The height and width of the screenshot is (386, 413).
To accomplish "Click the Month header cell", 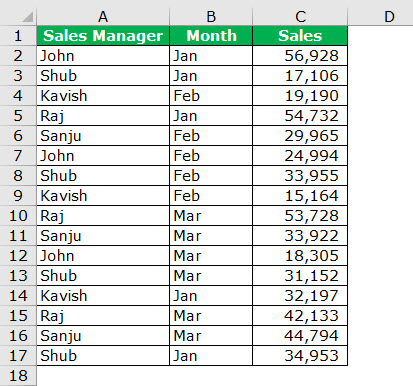I will point(211,36).
